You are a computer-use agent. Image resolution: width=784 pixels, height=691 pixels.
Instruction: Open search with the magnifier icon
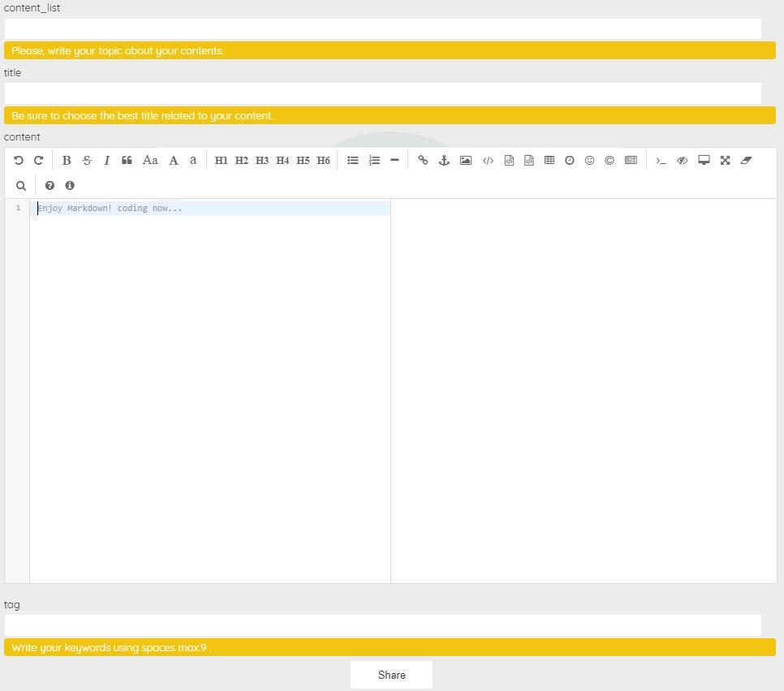click(x=21, y=186)
